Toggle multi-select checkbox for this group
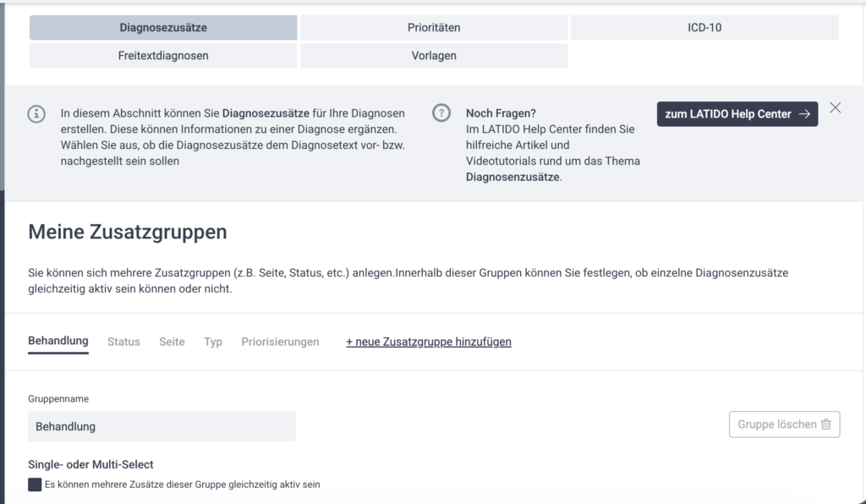The width and height of the screenshot is (866, 504). (35, 485)
